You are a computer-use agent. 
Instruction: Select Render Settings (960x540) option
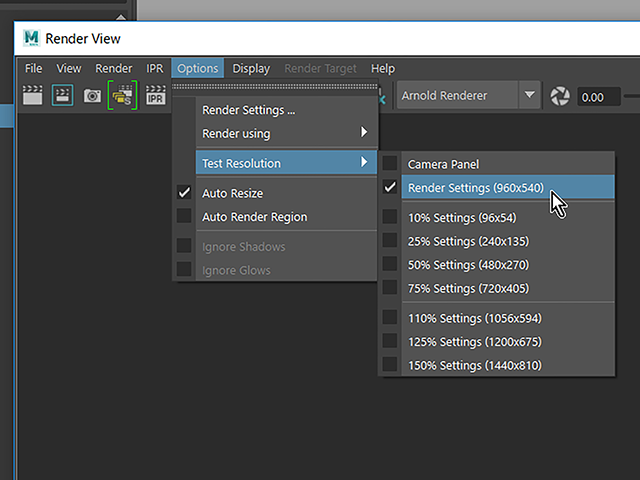click(x=508, y=187)
